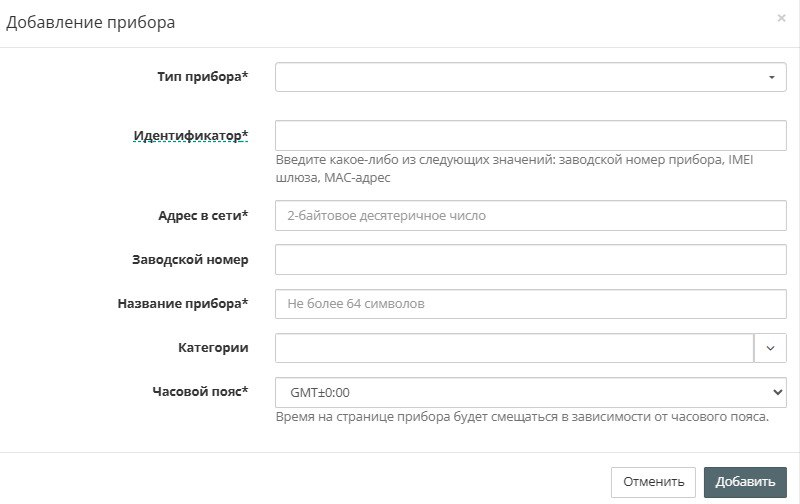Expand Категории list with chevron button
This screenshot has height=504, width=800.
[x=770, y=347]
